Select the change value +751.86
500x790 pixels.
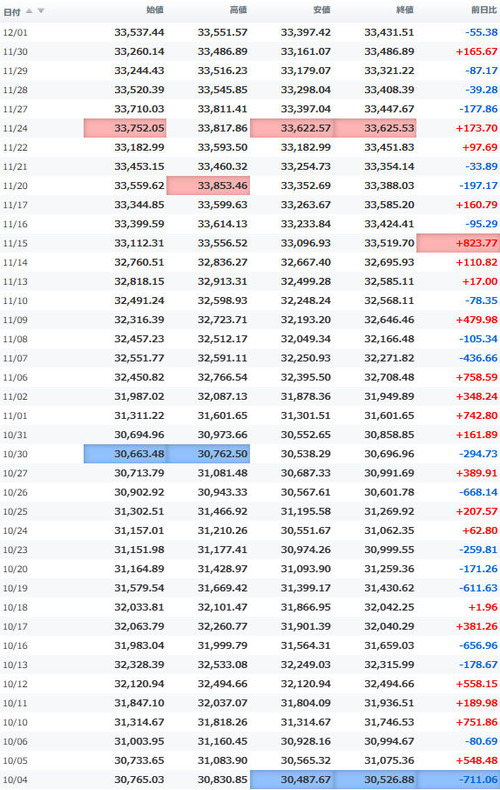point(476,722)
